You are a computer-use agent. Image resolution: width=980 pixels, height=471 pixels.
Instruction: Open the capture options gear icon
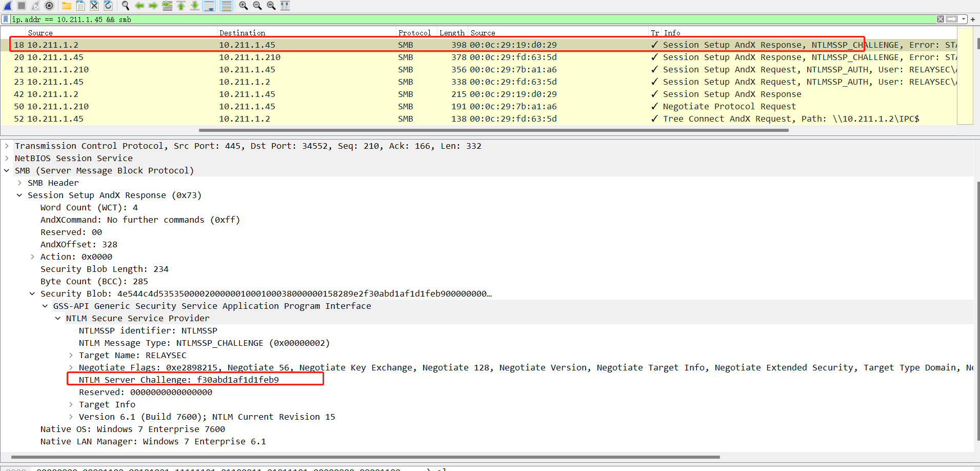point(49,6)
